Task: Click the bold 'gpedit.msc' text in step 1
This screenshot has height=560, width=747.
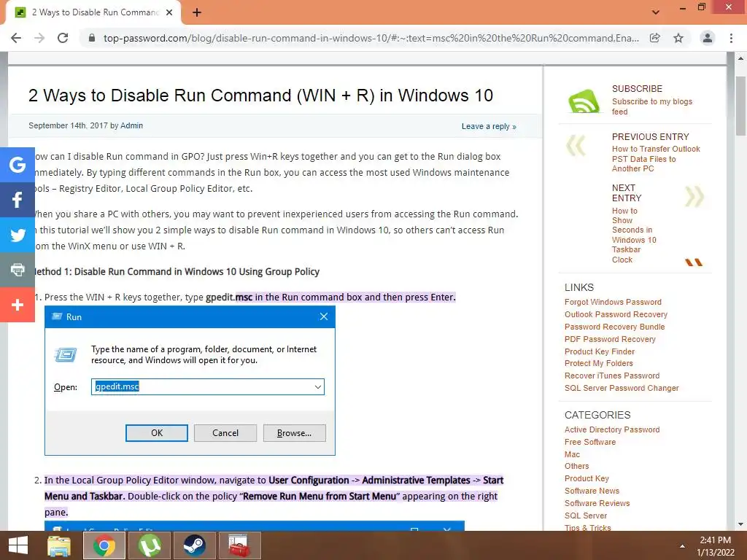Action: pyautogui.click(x=229, y=297)
